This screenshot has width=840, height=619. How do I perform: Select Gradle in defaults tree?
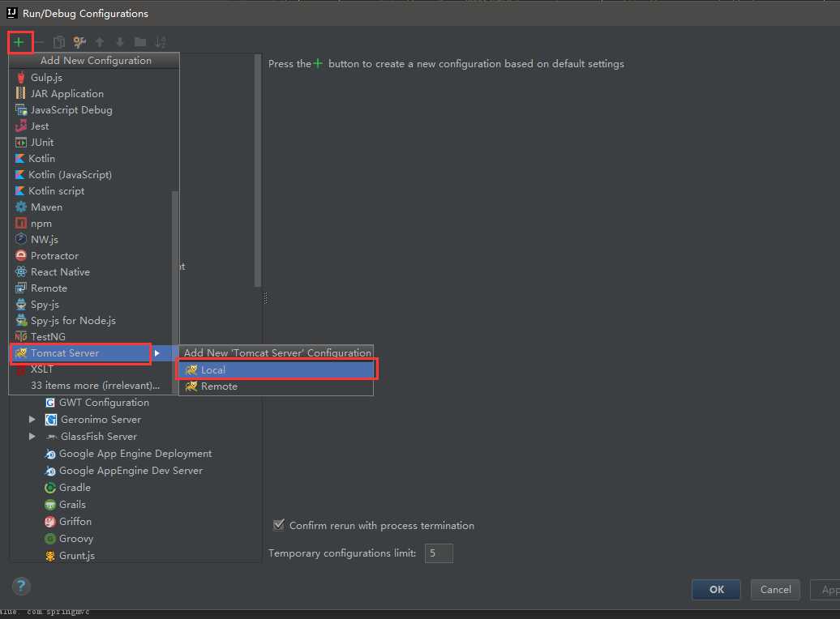[67, 488]
